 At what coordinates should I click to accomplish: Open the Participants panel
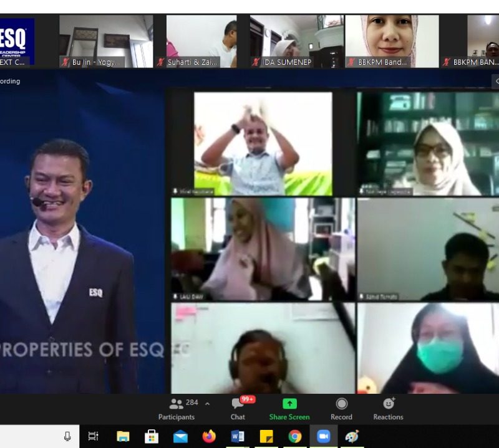point(177,409)
